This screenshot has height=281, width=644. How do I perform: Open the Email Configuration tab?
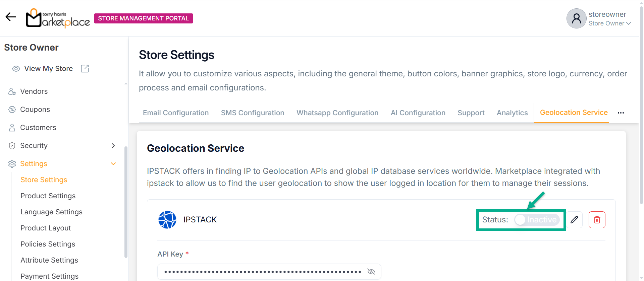pyautogui.click(x=176, y=113)
